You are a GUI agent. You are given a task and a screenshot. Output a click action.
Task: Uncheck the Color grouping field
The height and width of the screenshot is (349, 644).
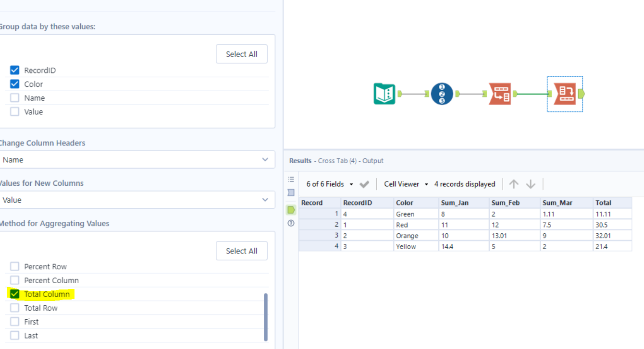pos(14,84)
